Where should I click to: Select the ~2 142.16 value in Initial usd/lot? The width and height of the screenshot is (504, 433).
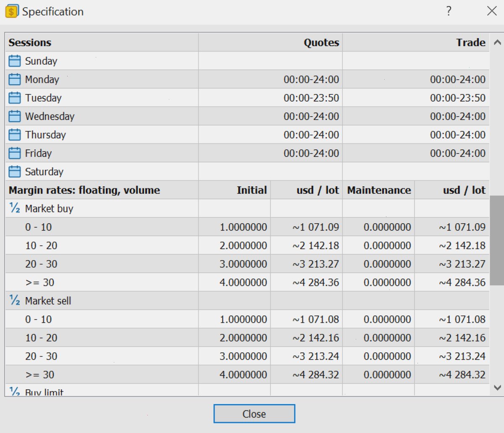(x=316, y=338)
